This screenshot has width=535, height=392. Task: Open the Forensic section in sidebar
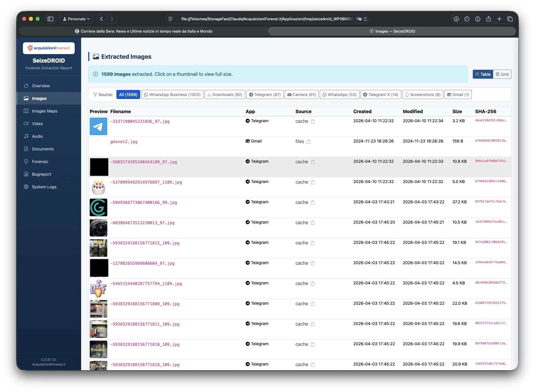[x=40, y=162]
